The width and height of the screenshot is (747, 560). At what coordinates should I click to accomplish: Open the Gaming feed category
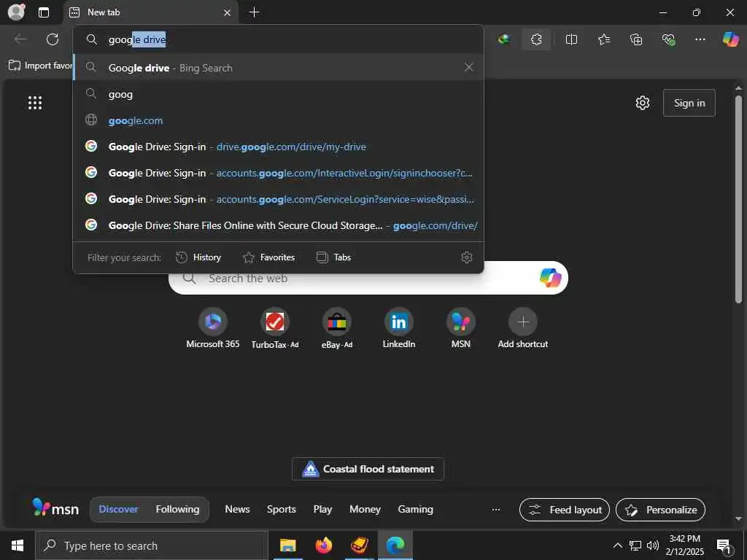tap(415, 509)
